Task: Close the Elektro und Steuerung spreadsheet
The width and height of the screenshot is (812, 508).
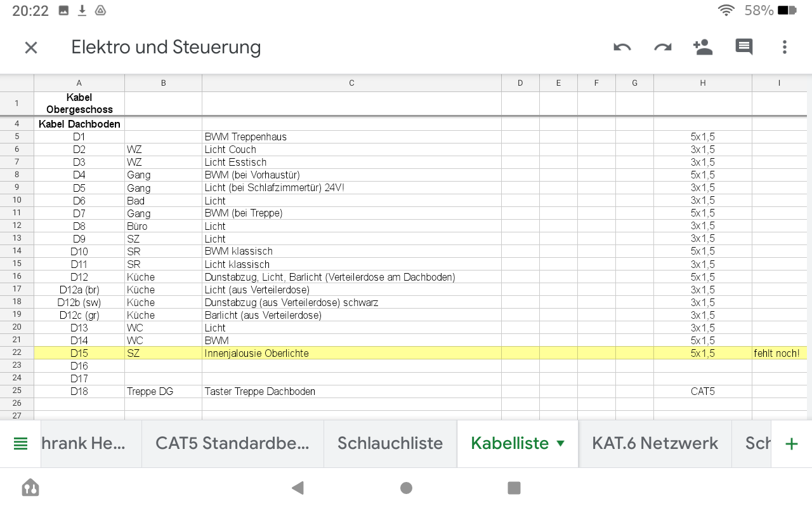Action: [x=31, y=48]
